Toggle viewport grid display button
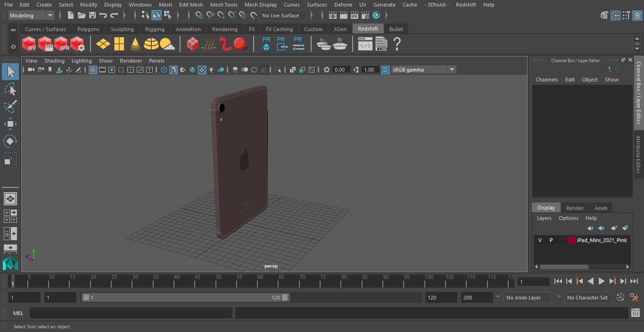The image size is (644, 332). click(93, 70)
